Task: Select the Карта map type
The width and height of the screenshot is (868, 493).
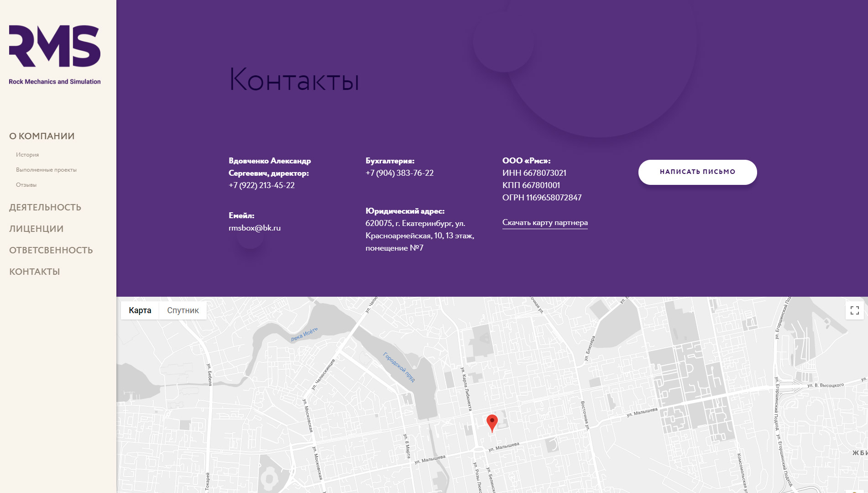Action: pyautogui.click(x=140, y=310)
